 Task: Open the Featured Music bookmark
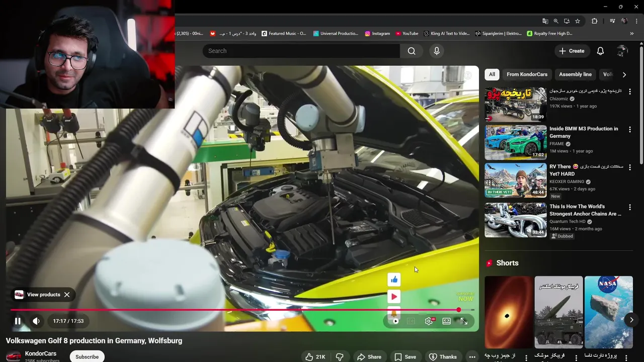click(284, 34)
